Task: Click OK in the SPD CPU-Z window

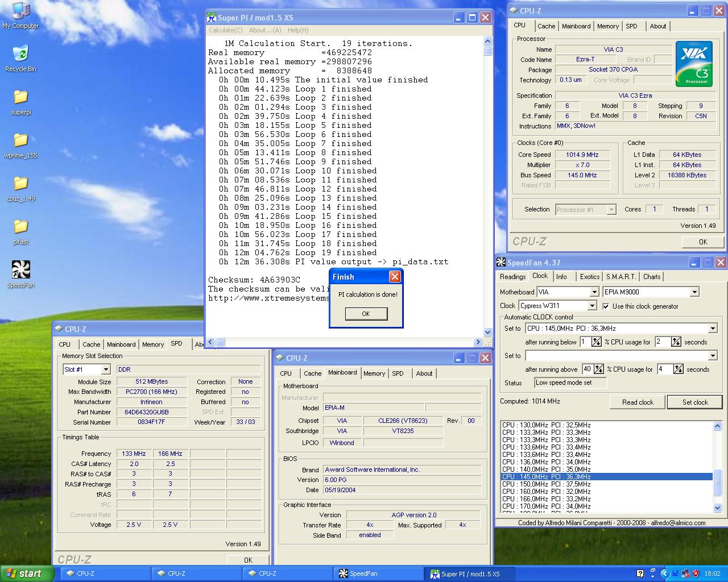Action: click(248, 560)
